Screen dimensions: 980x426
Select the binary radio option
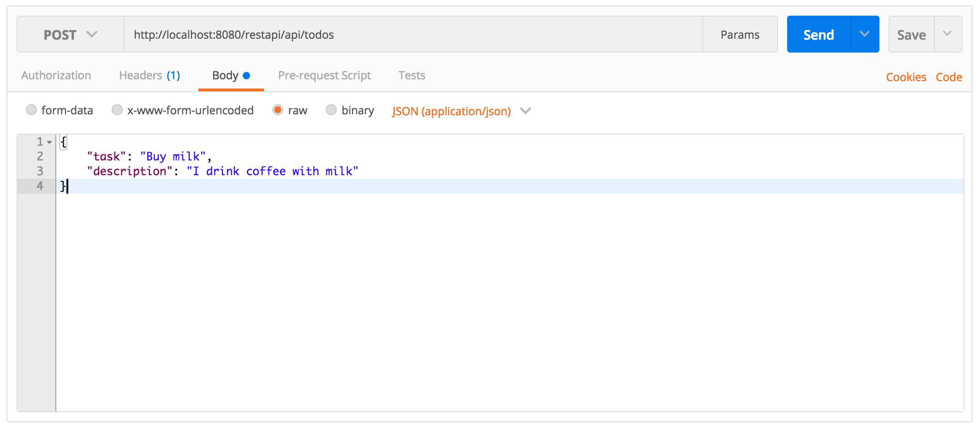pos(331,110)
